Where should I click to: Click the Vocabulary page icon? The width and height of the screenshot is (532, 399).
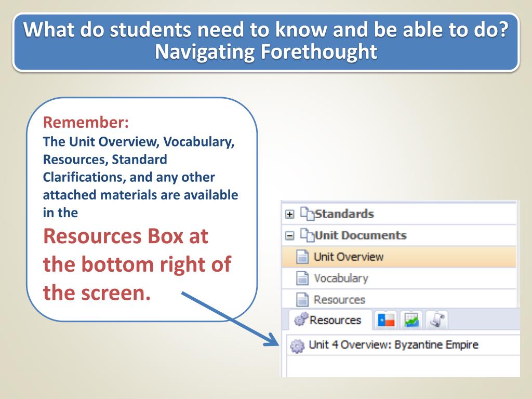point(302,278)
